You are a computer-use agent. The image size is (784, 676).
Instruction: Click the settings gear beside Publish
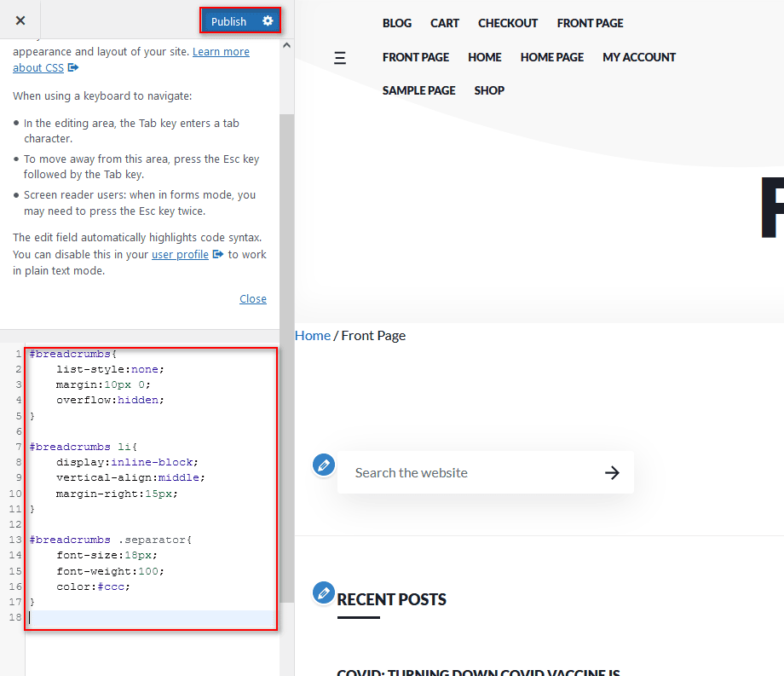click(269, 20)
